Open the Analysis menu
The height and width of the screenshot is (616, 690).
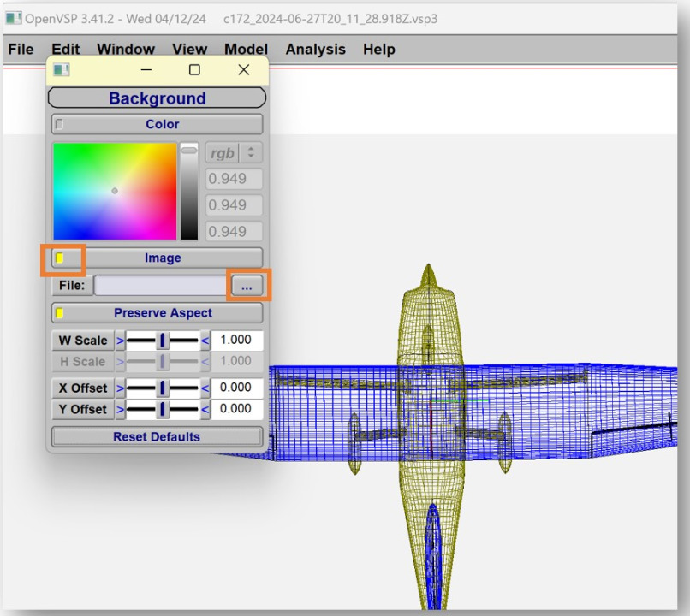click(x=315, y=50)
